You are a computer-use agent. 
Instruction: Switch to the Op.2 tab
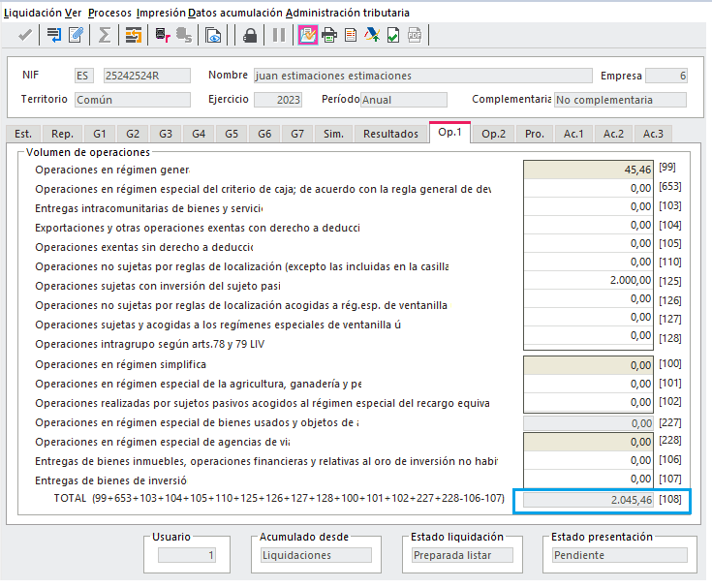(493, 134)
